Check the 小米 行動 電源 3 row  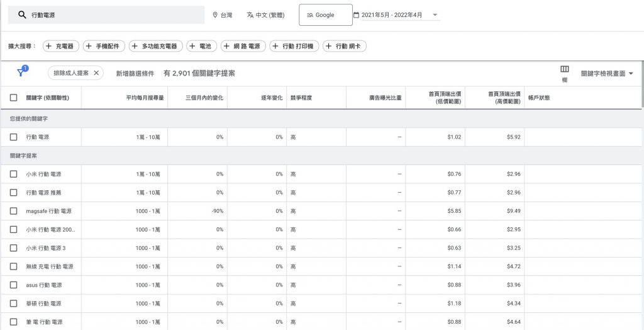point(14,247)
